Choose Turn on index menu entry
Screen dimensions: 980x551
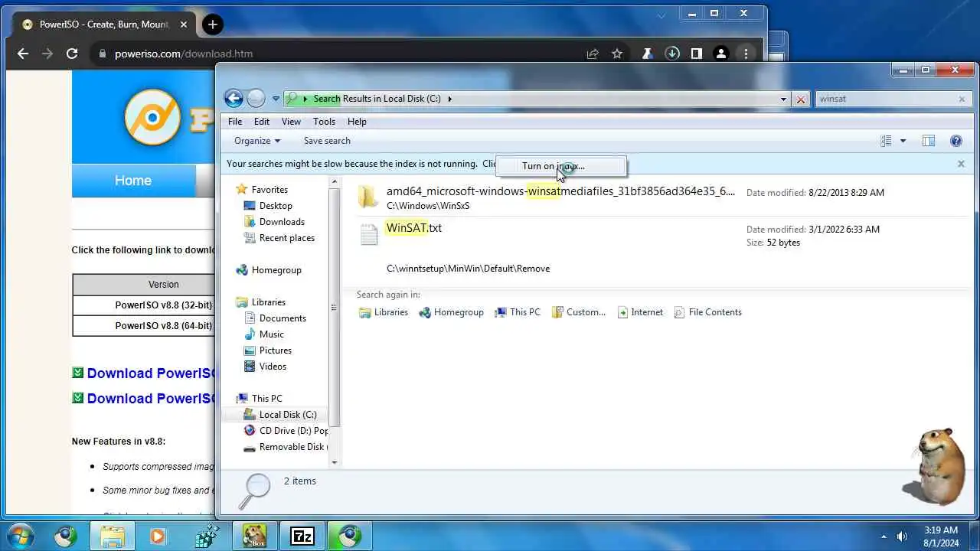click(560, 166)
